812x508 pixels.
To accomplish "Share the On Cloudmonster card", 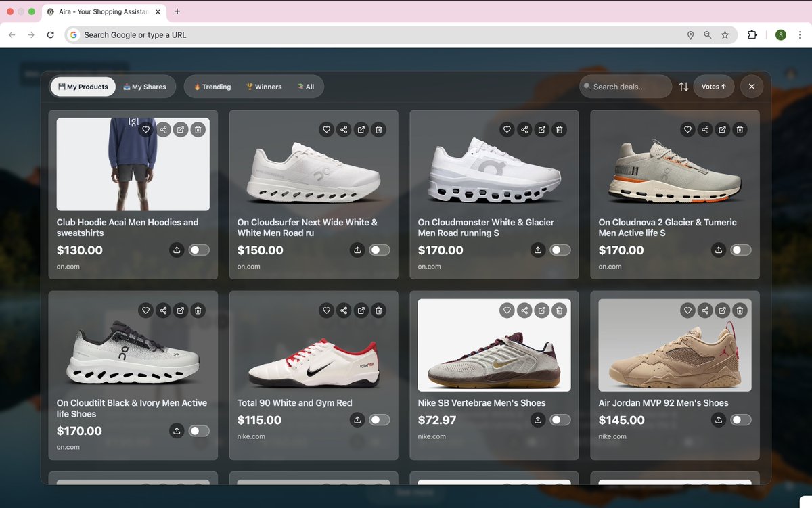I will (x=524, y=129).
